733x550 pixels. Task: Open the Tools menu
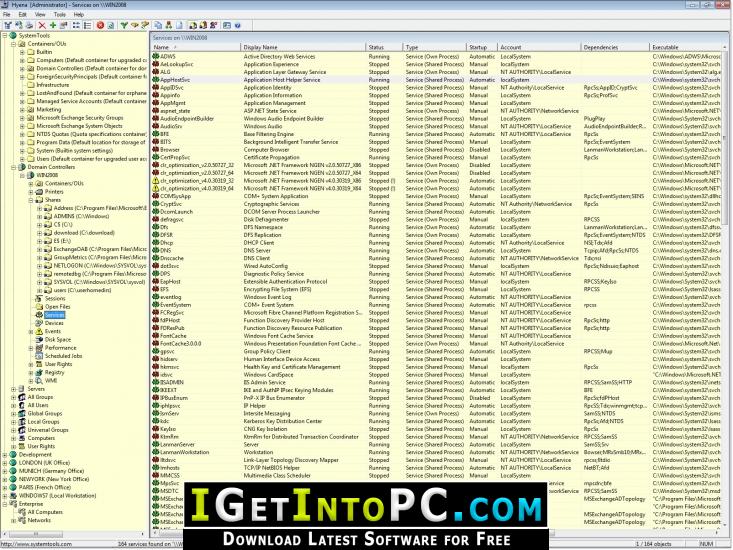[x=59, y=15]
